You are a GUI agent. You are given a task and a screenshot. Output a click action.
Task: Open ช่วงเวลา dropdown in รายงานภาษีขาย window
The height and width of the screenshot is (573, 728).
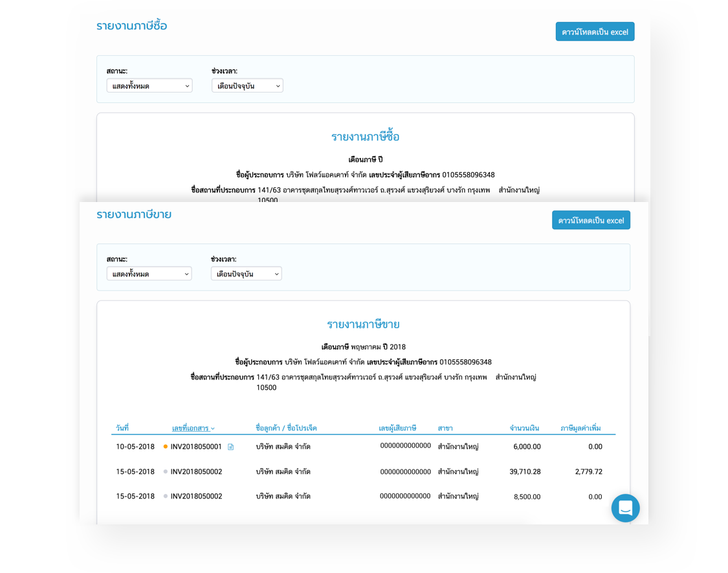(246, 274)
